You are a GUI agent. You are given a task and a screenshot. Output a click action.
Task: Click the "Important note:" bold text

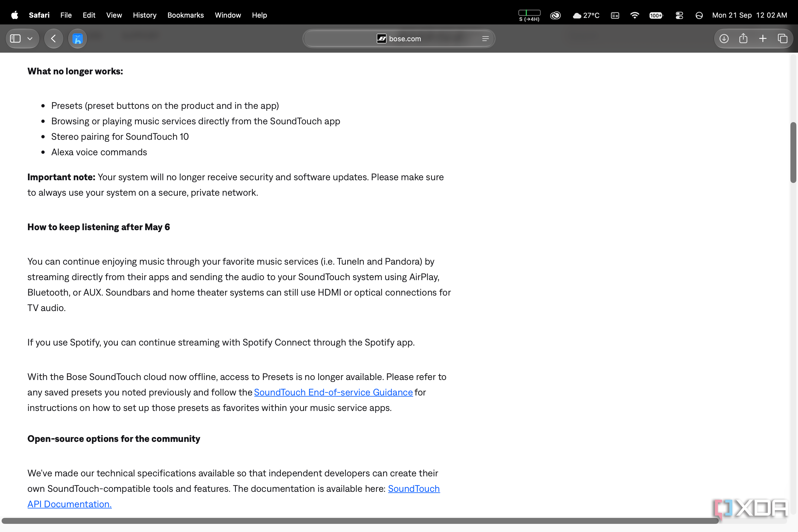[x=61, y=177]
